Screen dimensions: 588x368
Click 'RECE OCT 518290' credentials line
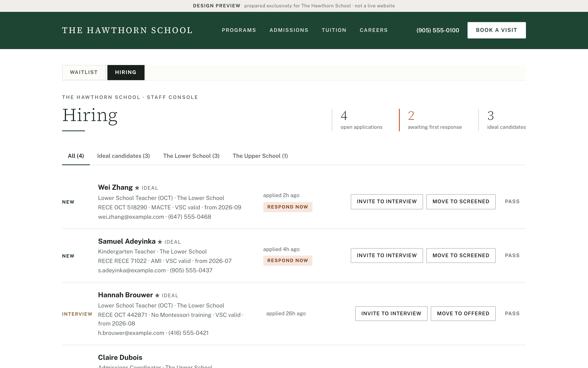point(170,207)
